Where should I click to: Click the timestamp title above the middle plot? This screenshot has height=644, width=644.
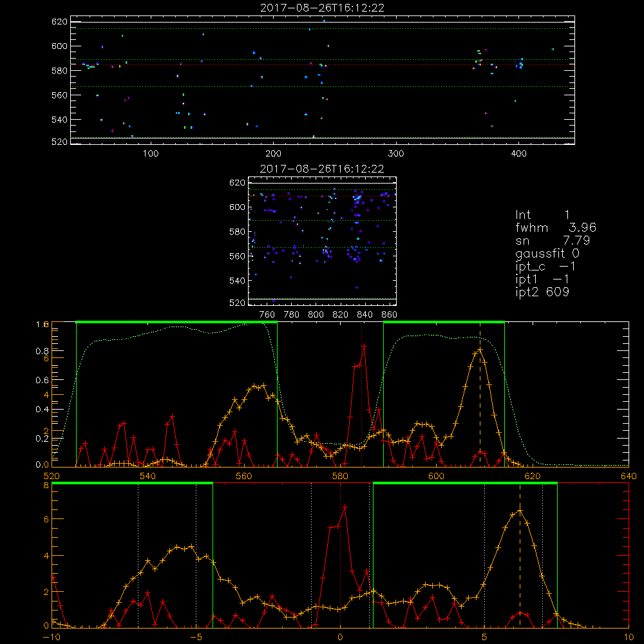[322, 169]
